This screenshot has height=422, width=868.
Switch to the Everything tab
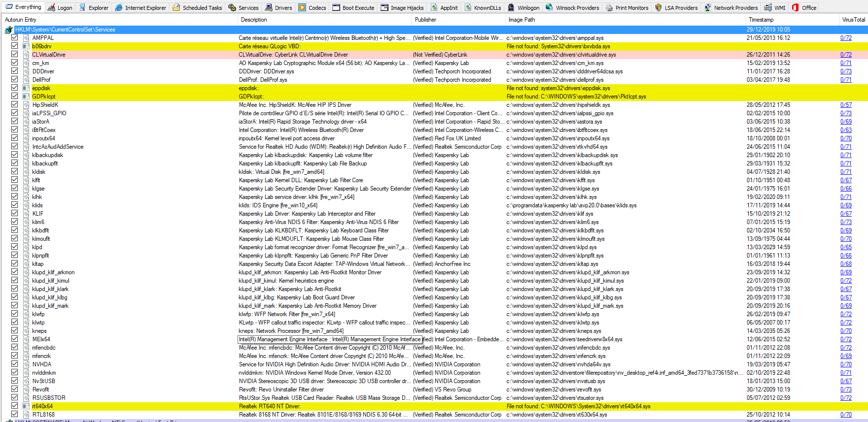[x=23, y=7]
